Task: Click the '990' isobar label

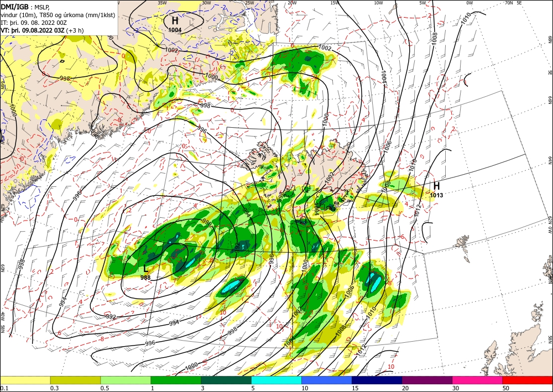Action: [207, 222]
